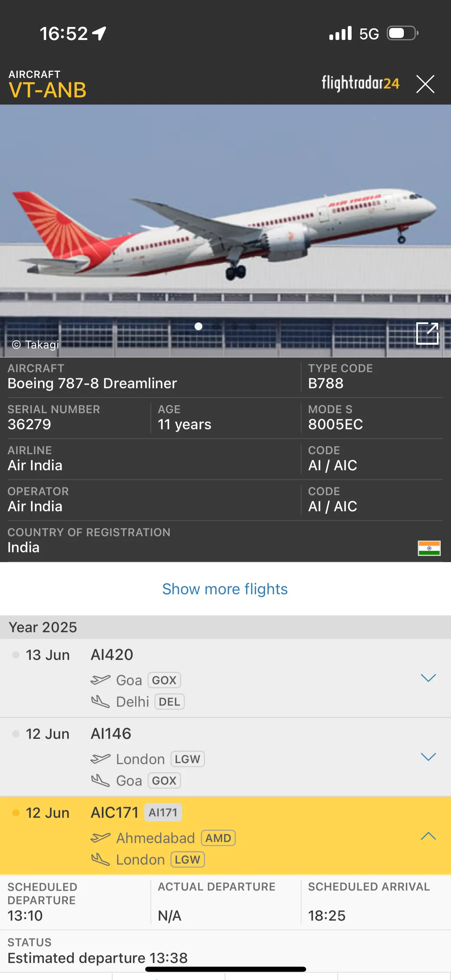Select the GOX airport code under AI420
This screenshot has width=451, height=980.
pos(164,680)
